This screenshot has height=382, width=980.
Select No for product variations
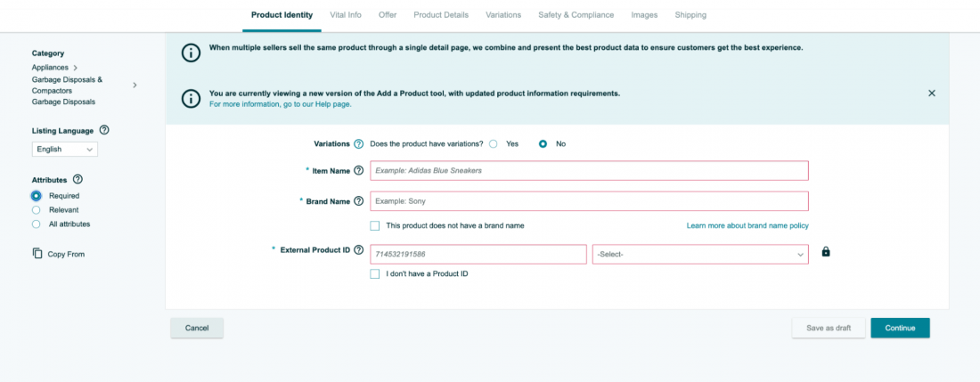(543, 143)
